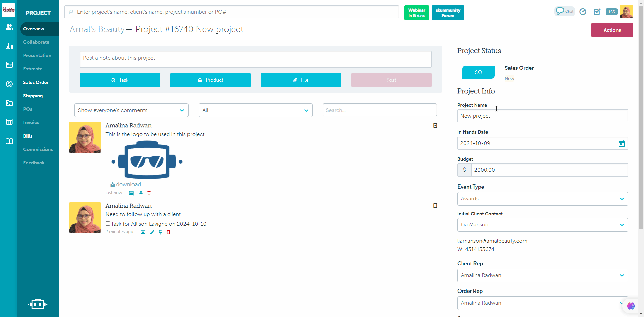Screen dimensions: 644x317
Task: Check the Task for Allison Lavigne checkbox
Action: tap(108, 224)
